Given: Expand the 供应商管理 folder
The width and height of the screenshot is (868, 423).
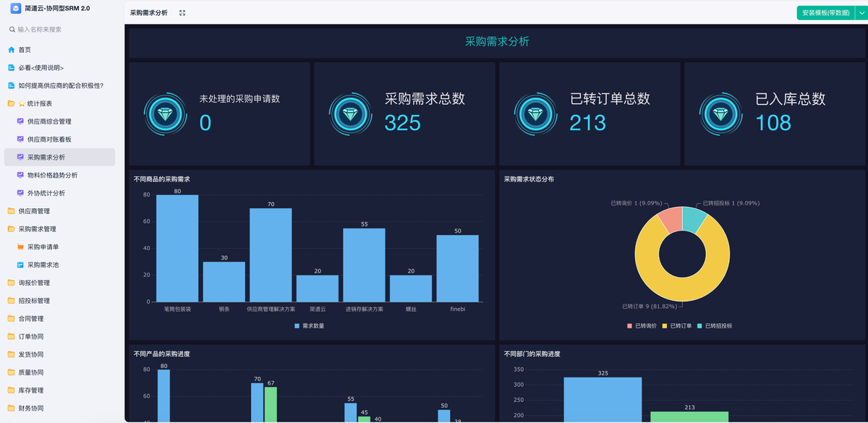Looking at the screenshot, I should pyautogui.click(x=59, y=211).
